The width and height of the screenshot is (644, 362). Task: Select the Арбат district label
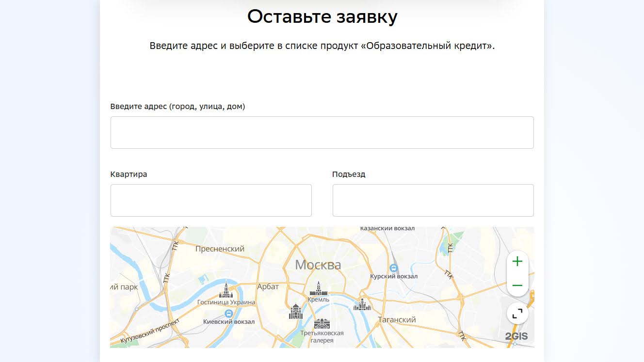click(x=268, y=286)
